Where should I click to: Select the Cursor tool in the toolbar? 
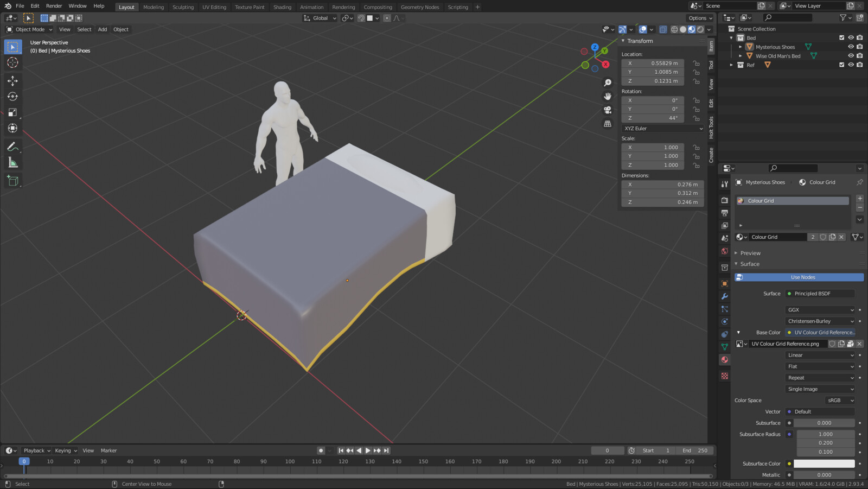click(x=12, y=63)
